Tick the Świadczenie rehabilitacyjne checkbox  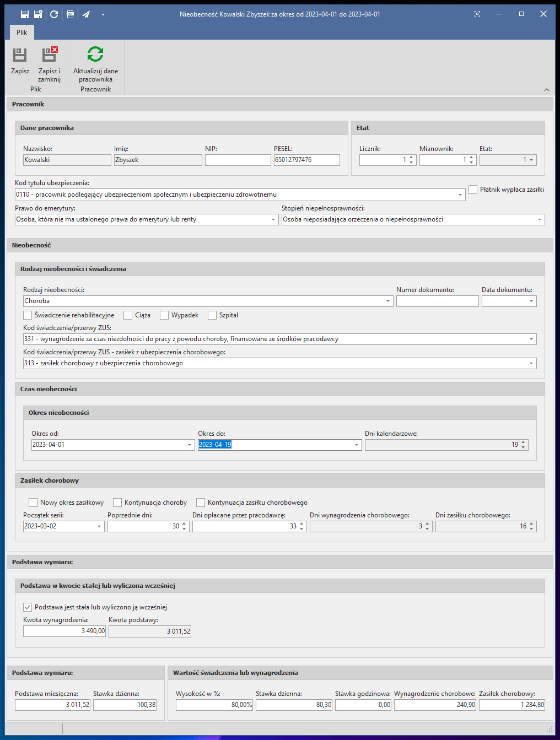point(28,315)
